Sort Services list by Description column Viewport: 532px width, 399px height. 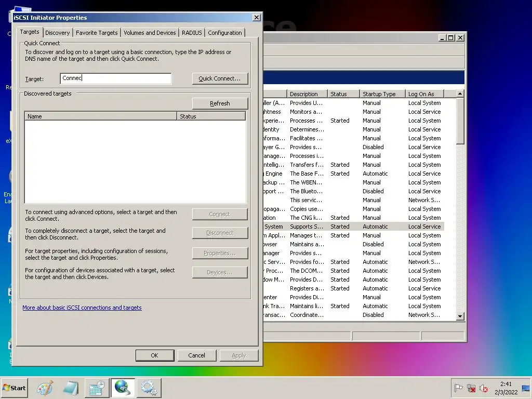point(307,94)
